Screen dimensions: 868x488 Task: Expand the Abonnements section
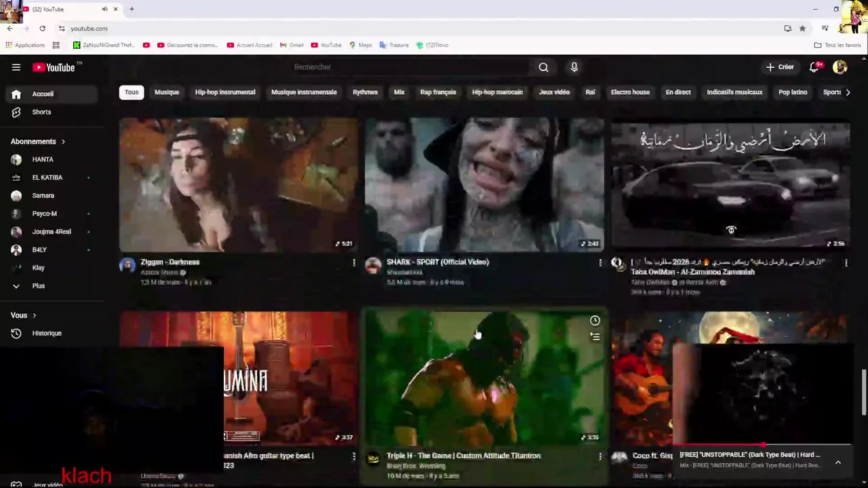click(38, 142)
